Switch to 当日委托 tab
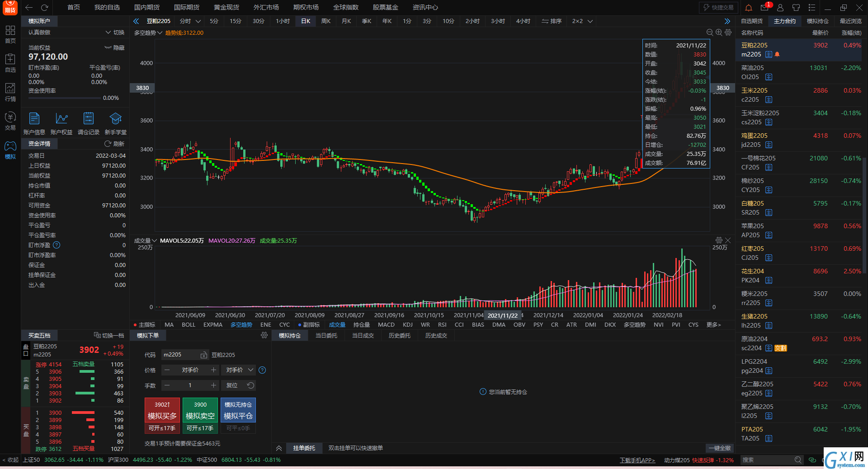 coord(326,335)
